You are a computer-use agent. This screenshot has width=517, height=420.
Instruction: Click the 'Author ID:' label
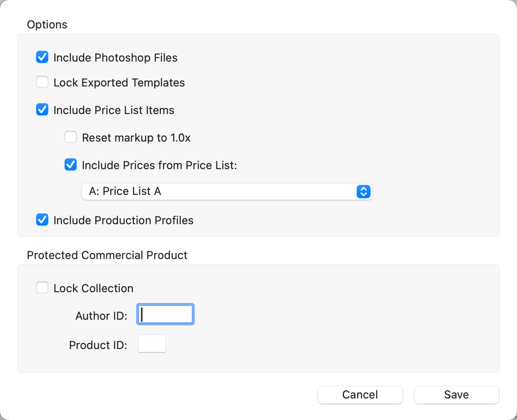pyautogui.click(x=101, y=316)
